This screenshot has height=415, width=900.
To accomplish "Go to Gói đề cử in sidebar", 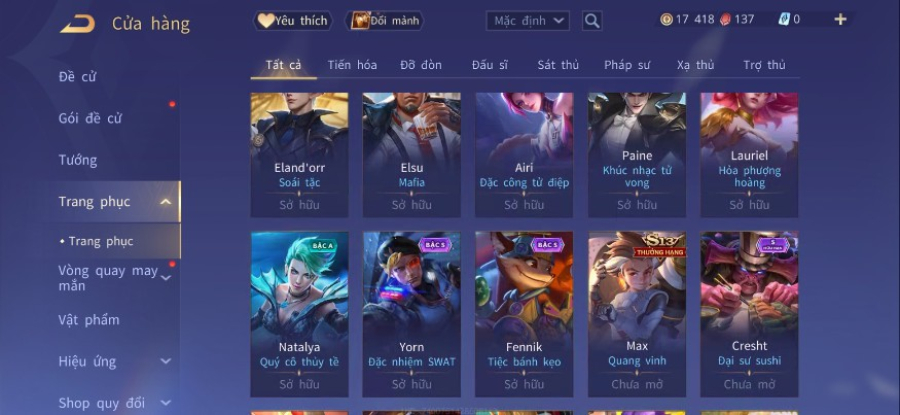I will point(90,118).
